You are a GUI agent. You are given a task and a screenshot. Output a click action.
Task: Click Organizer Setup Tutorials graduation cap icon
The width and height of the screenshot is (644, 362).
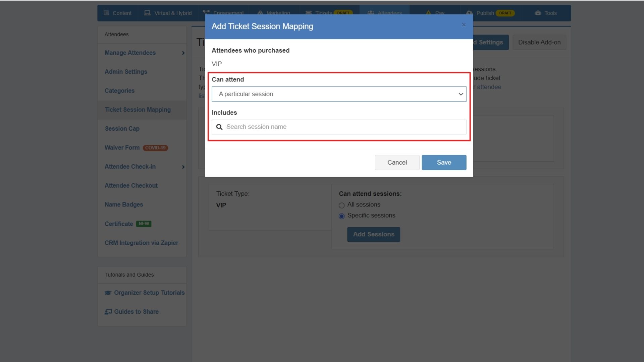pos(108,293)
